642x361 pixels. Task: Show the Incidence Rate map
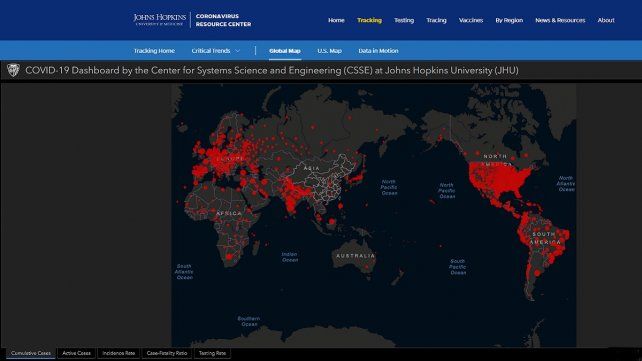click(119, 353)
